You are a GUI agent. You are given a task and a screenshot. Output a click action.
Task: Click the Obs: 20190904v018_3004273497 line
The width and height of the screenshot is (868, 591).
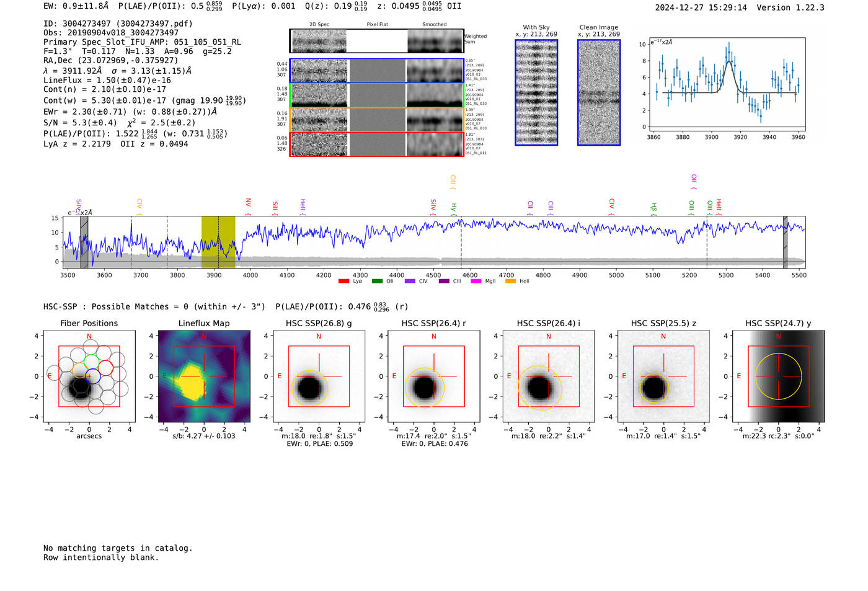(x=111, y=33)
